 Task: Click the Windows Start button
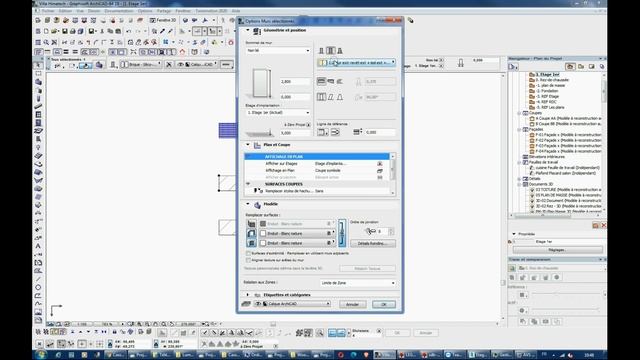[40, 355]
